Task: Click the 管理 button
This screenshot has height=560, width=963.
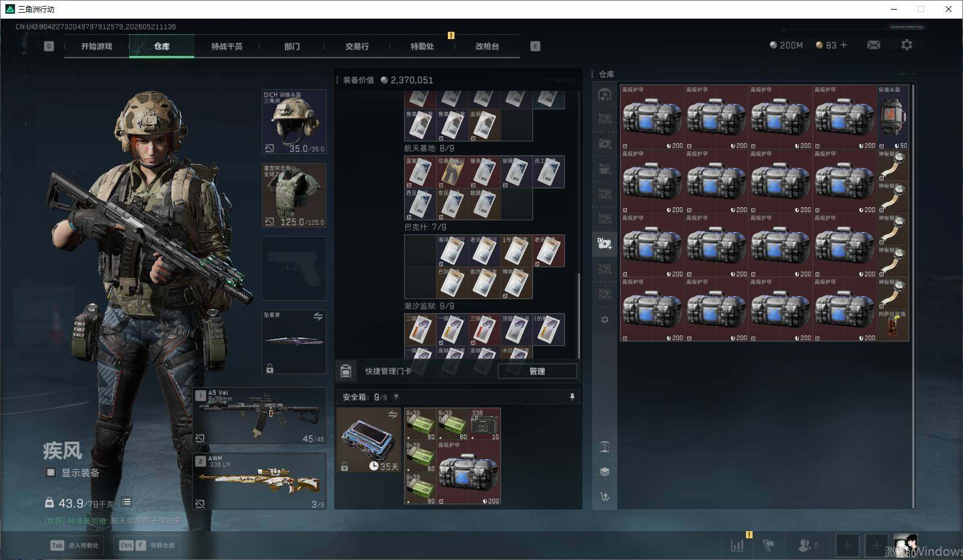Action: (537, 371)
